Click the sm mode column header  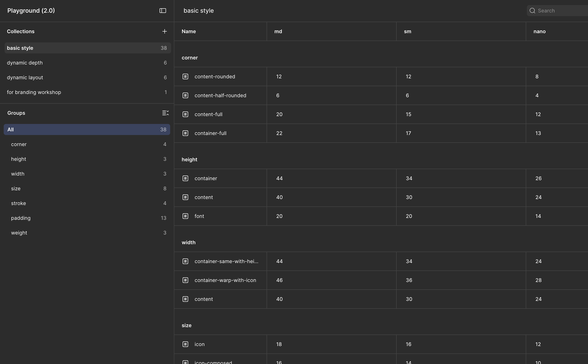pos(461,31)
